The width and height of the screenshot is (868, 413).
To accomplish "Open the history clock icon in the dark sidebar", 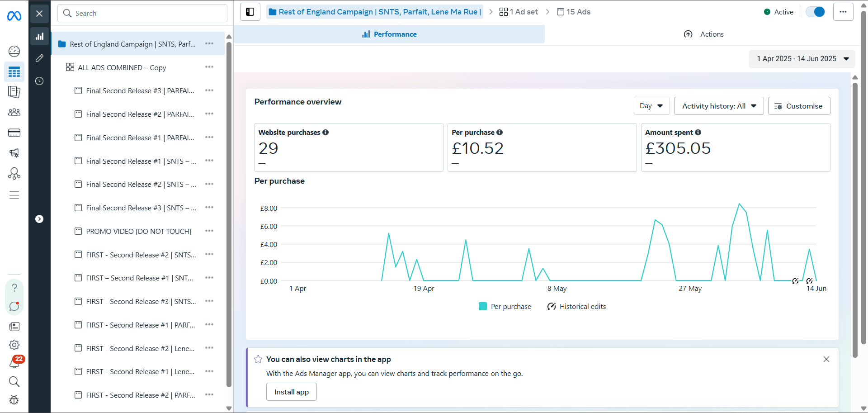I will pyautogui.click(x=39, y=81).
